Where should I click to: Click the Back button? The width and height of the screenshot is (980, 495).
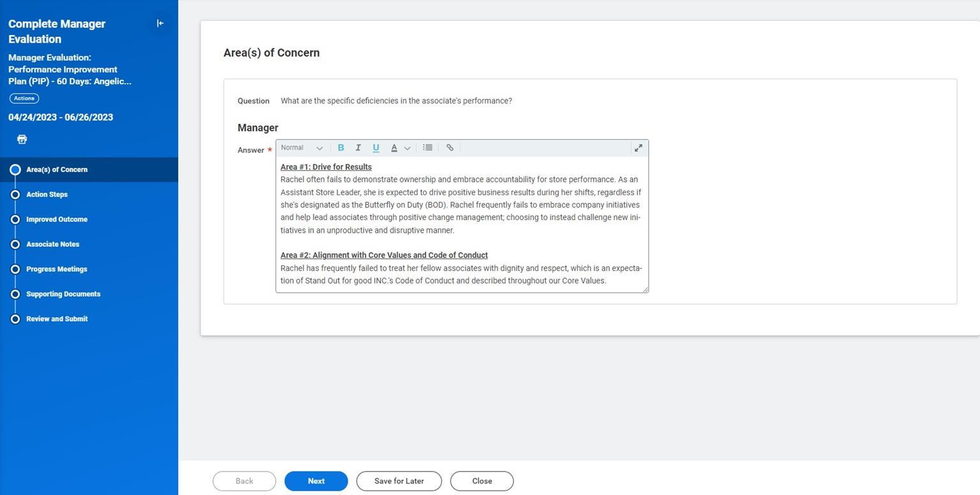coord(244,481)
